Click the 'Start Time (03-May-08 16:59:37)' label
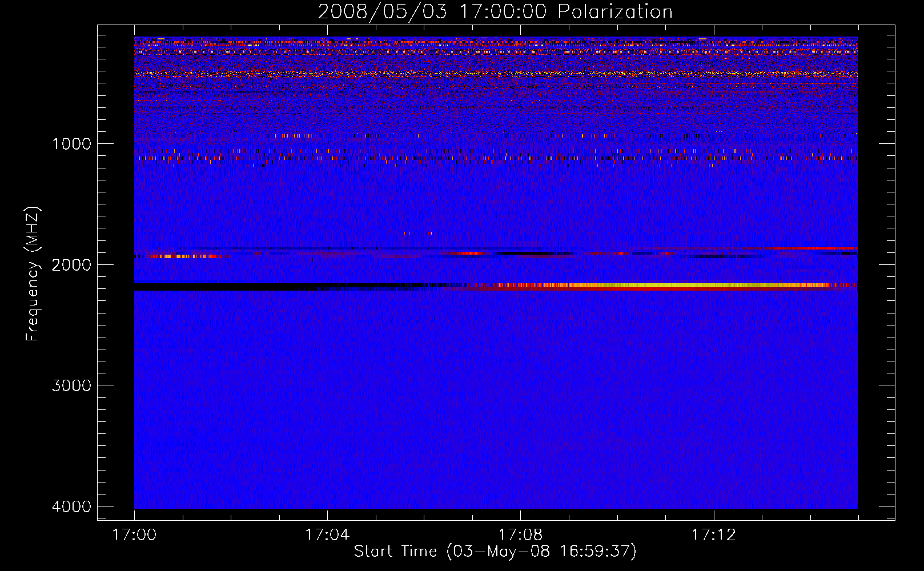924x571 pixels. [x=495, y=552]
